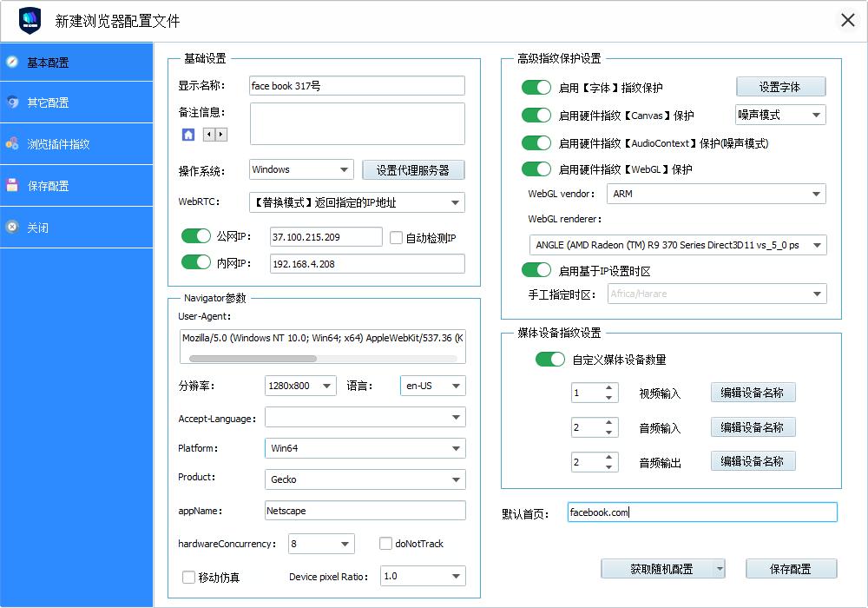The width and height of the screenshot is (868, 608).
Task: Click the 获取随机配置 button
Action: pyautogui.click(x=657, y=568)
